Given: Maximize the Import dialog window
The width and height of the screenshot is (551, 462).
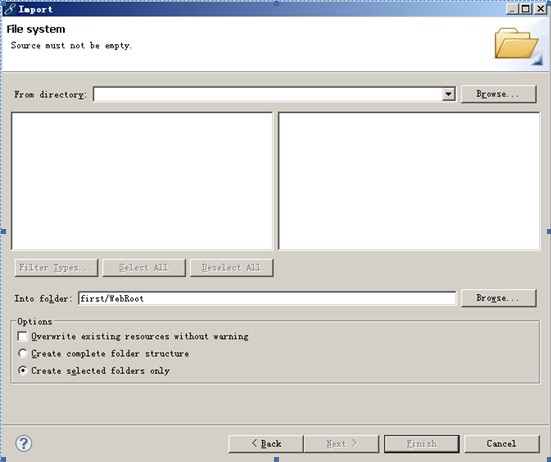Looking at the screenshot, I should click(x=525, y=9).
